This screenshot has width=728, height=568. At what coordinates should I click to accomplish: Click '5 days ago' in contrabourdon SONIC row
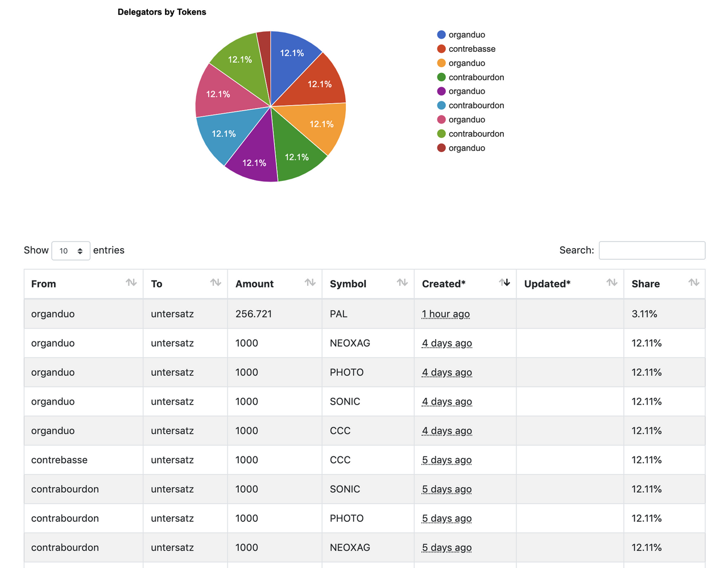[x=447, y=489]
